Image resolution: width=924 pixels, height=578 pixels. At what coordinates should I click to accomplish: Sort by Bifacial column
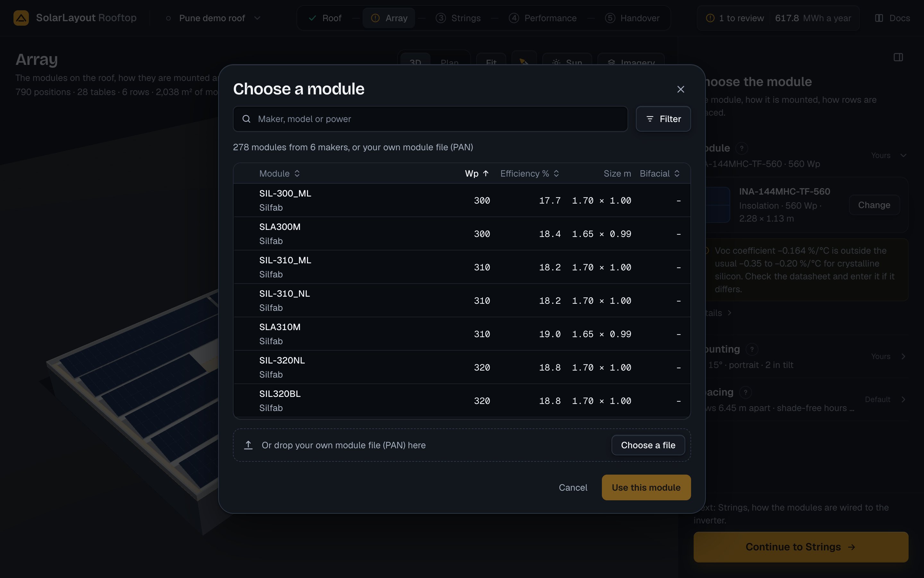pos(660,173)
